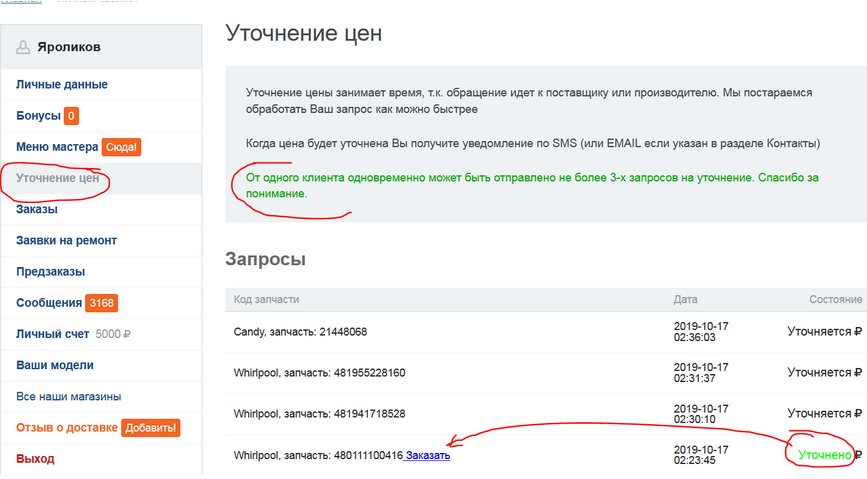This screenshot has height=479, width=867.
Task: Open the Отзыв о доставке item
Action: [66, 428]
